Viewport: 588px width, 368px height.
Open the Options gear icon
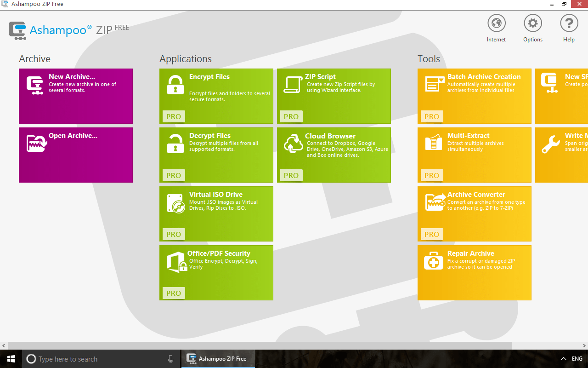click(x=532, y=23)
